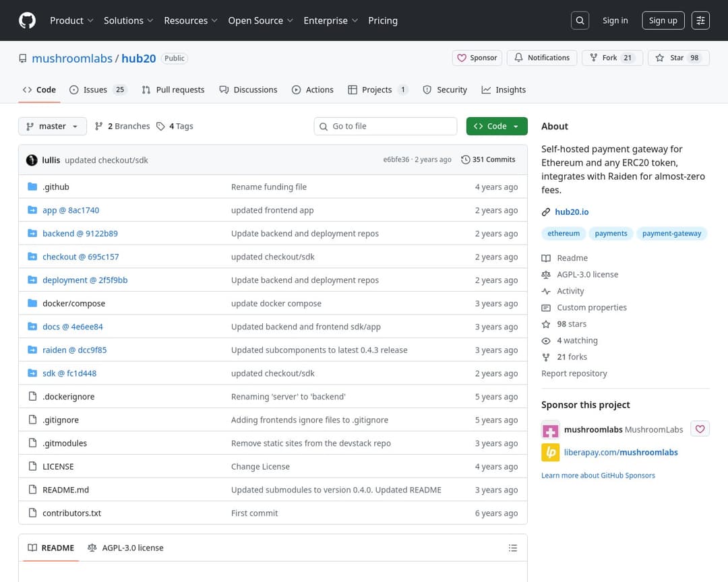Open the README.md file
The image size is (728, 582).
click(x=65, y=490)
